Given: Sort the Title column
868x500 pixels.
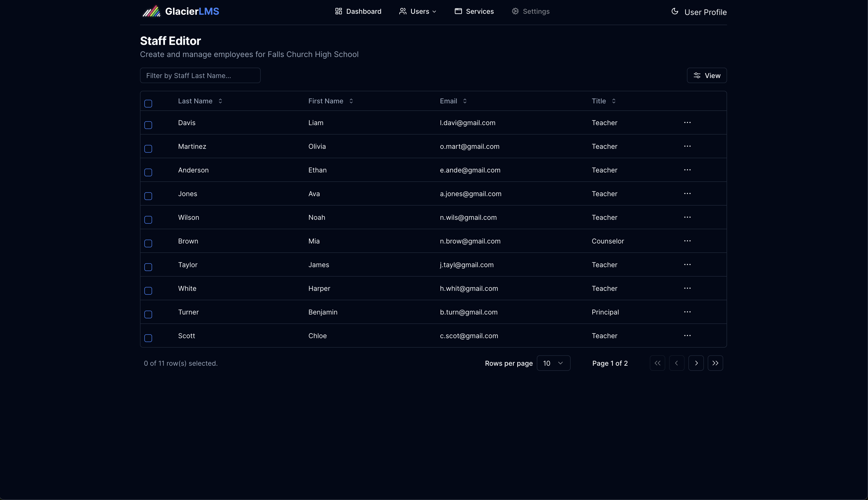Looking at the screenshot, I should point(603,101).
